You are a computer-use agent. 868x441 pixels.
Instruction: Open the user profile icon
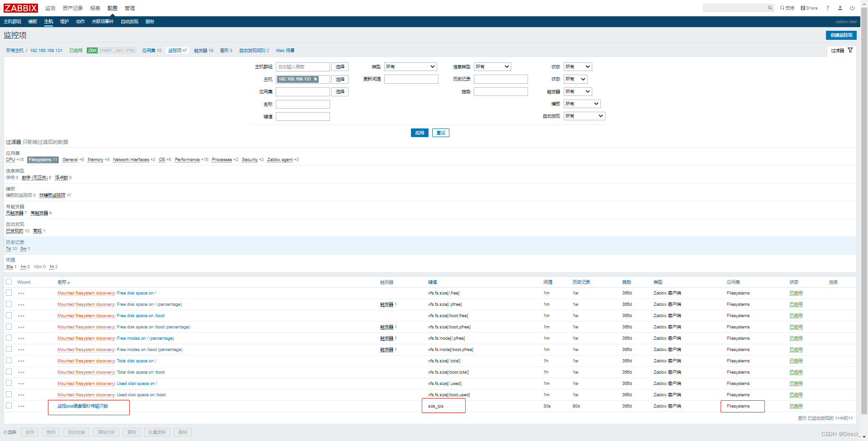pyautogui.click(x=840, y=8)
